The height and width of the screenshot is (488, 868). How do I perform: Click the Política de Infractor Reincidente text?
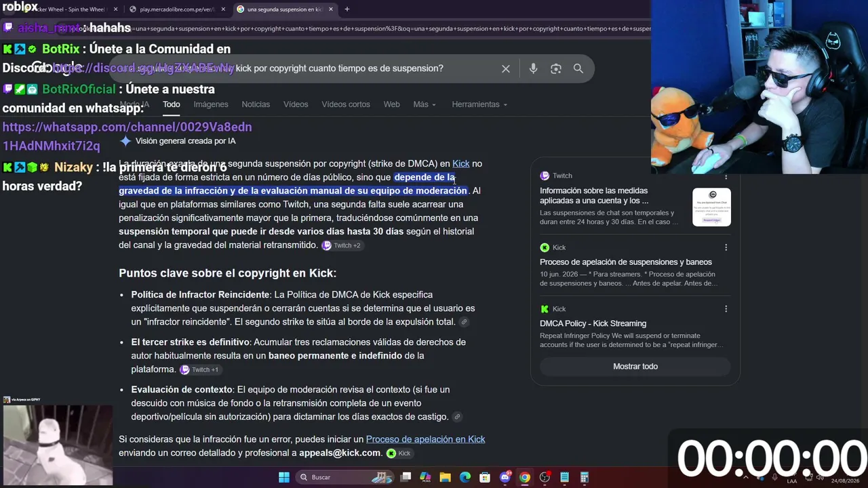click(200, 295)
